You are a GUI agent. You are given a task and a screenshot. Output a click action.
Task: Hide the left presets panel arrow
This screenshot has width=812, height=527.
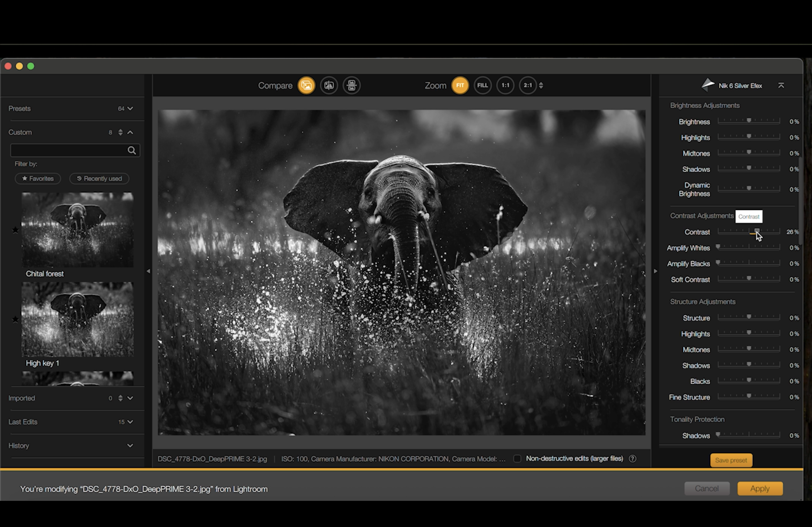148,271
